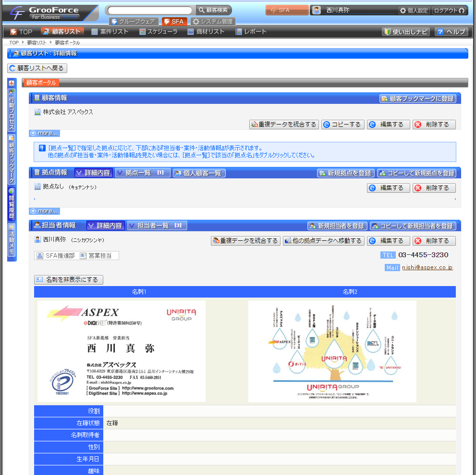
Task: Select 詳細内容 tab in 拠点情報
Action: coord(94,173)
